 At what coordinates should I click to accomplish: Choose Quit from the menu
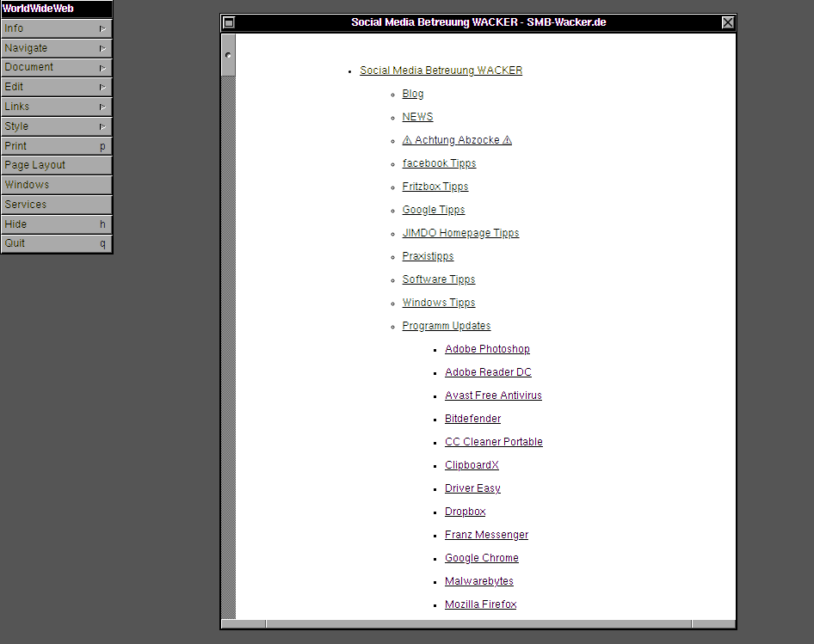[x=56, y=244]
